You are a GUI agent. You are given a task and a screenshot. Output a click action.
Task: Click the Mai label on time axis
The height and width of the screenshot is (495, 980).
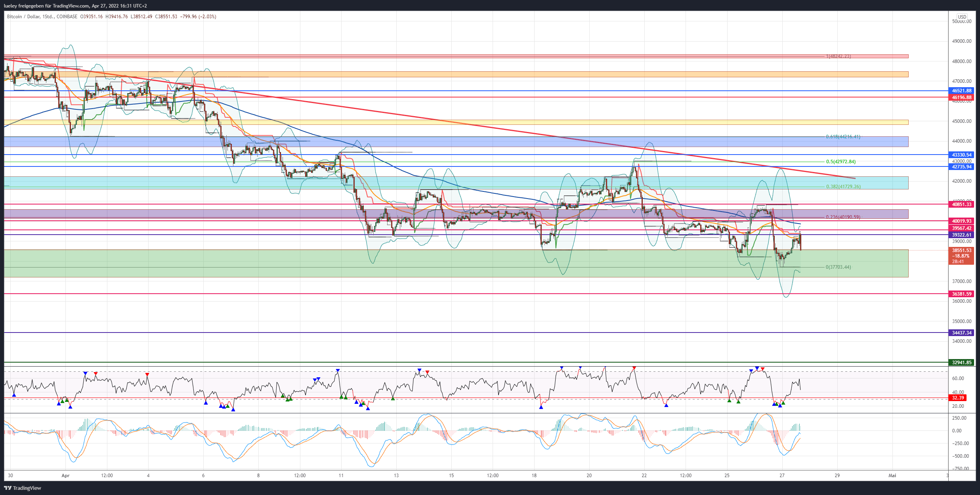click(892, 476)
